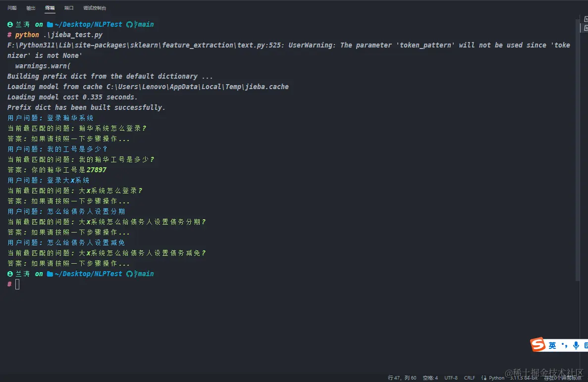Select the 终端 panel tab
The image size is (588, 382).
(50, 8)
